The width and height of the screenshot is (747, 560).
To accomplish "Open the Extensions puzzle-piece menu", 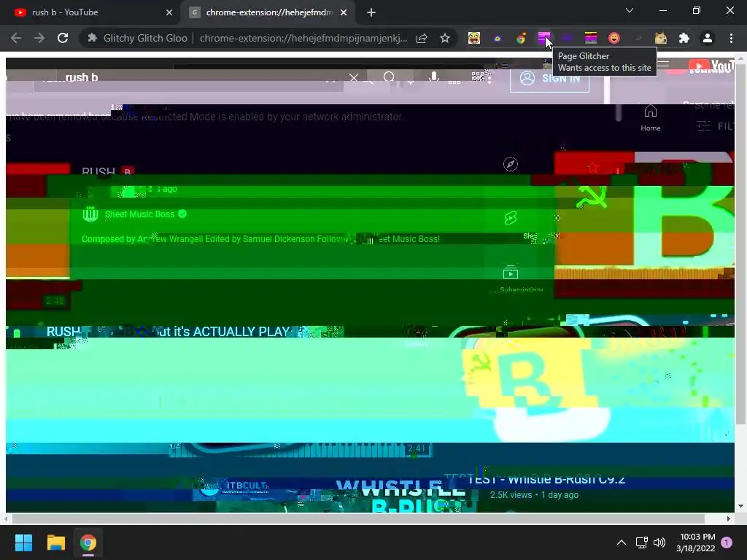I will tap(684, 38).
